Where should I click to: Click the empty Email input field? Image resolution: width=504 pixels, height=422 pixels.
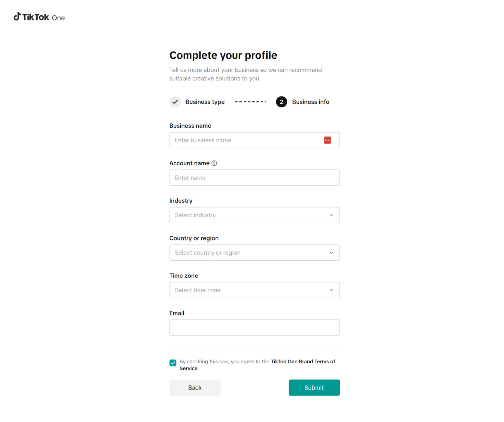click(x=254, y=328)
